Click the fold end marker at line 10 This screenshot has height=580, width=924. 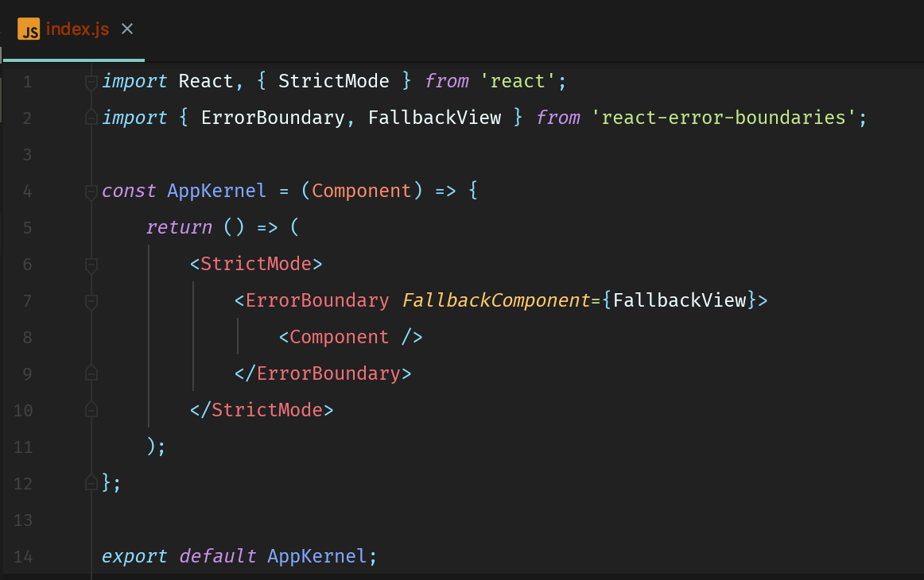coord(91,410)
